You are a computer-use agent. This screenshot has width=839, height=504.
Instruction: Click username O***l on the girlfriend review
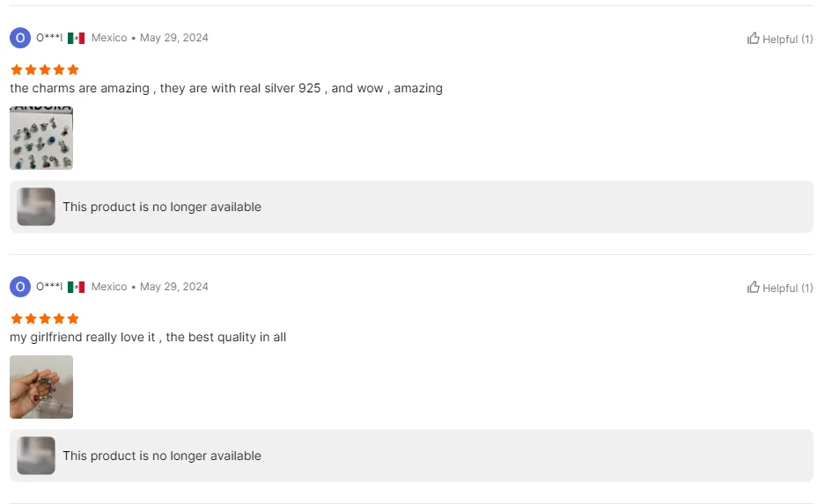(x=49, y=287)
